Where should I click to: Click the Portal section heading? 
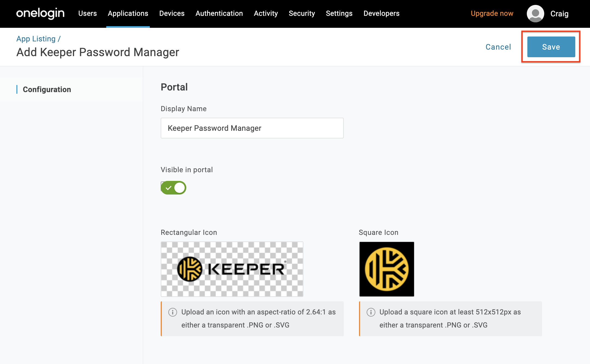pyautogui.click(x=174, y=87)
